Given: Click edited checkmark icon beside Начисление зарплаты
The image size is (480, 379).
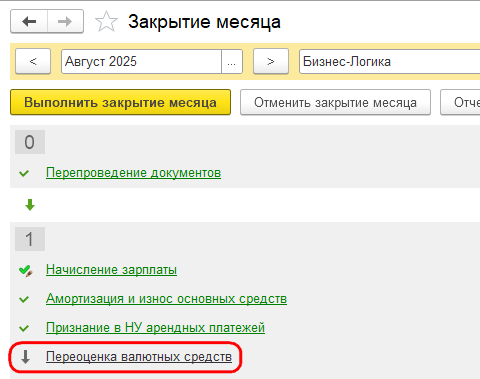Looking at the screenshot, I should 26,271.
